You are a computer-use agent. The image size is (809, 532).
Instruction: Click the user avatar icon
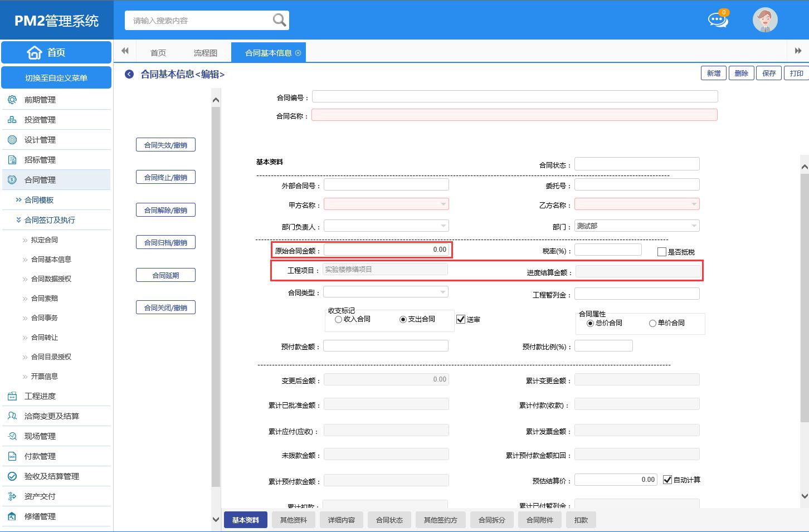click(x=765, y=20)
